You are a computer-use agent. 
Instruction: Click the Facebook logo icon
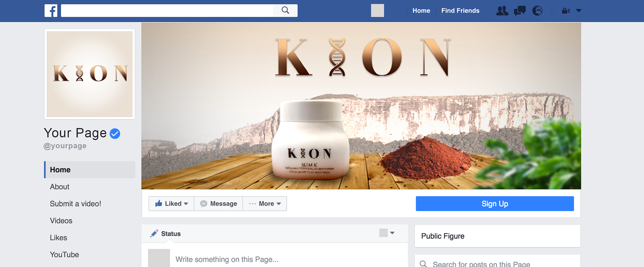[x=51, y=11]
